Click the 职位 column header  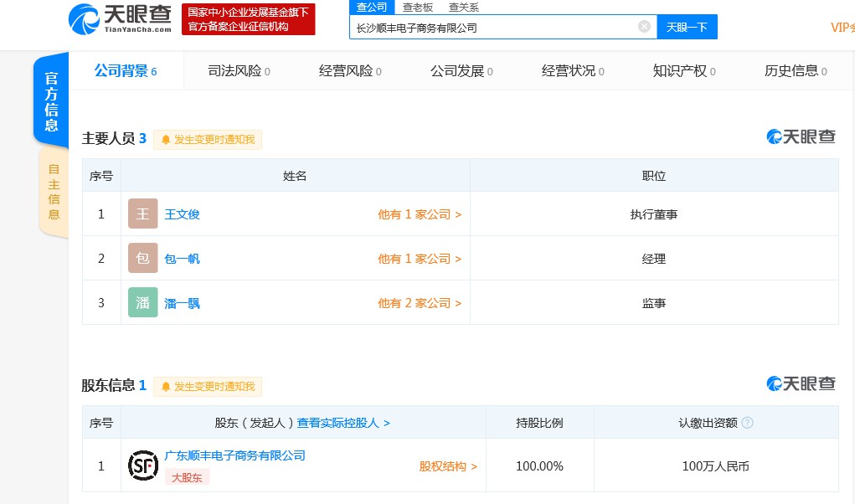pos(654,176)
